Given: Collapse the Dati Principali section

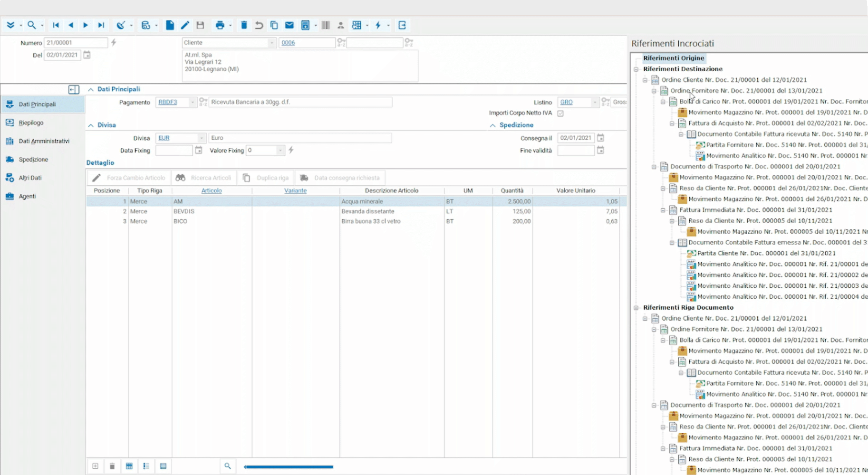Looking at the screenshot, I should click(91, 89).
